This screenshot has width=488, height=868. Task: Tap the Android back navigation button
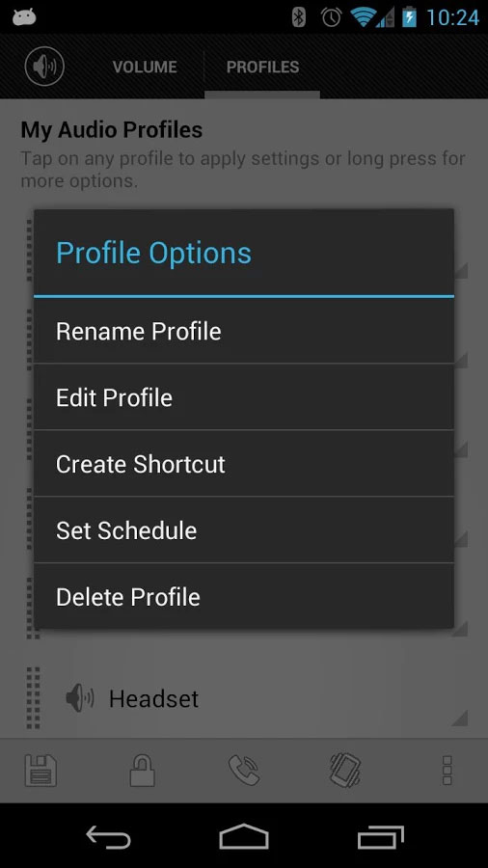pyautogui.click(x=108, y=836)
